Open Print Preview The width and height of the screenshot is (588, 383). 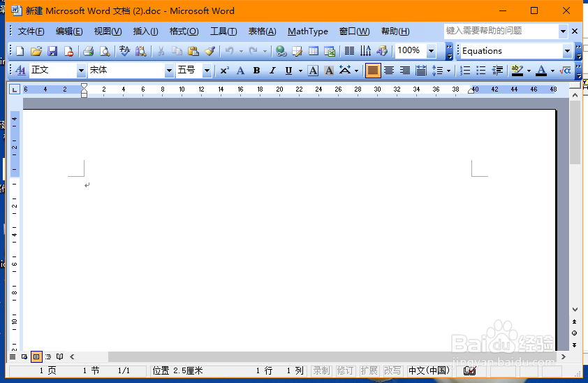[105, 51]
